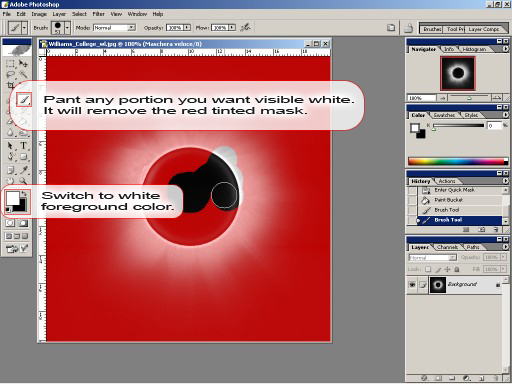Open the Navigator panel flyout menu

(505, 49)
